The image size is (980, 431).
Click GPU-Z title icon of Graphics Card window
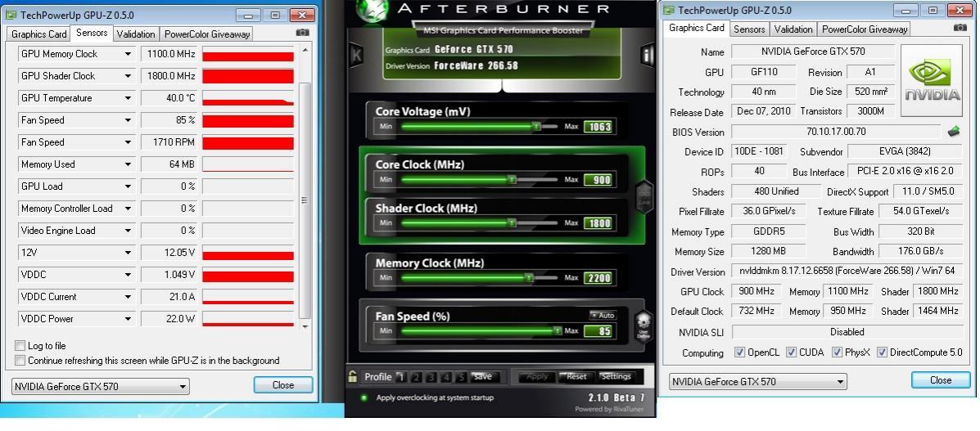coord(670,10)
